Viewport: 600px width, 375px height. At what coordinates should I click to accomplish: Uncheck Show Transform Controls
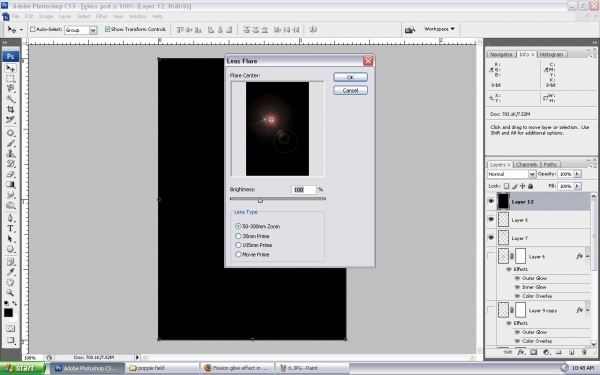pos(108,29)
